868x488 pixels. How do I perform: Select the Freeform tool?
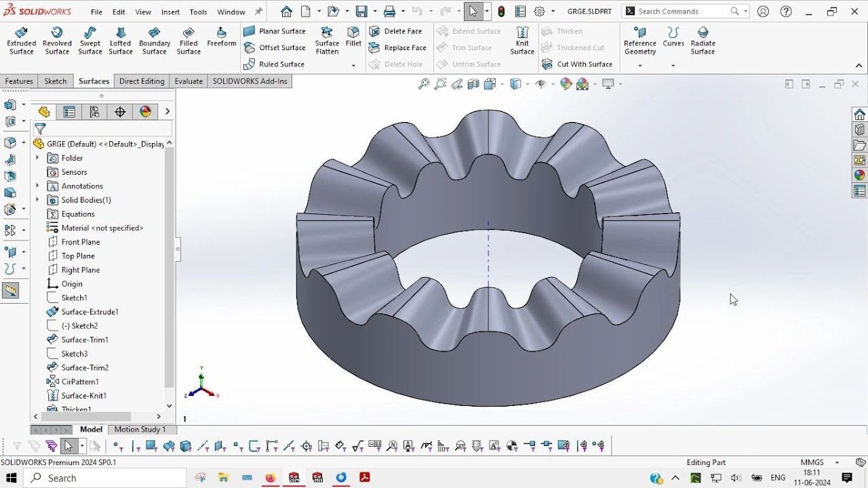pos(222,37)
